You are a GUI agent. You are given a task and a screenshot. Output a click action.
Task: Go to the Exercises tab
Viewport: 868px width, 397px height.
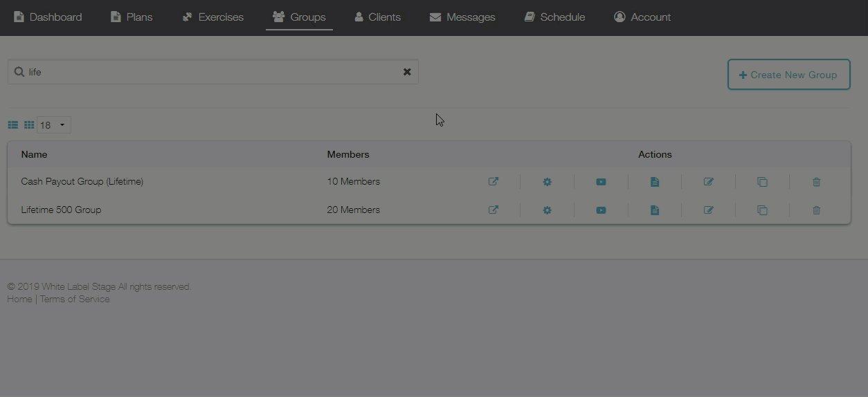point(213,17)
